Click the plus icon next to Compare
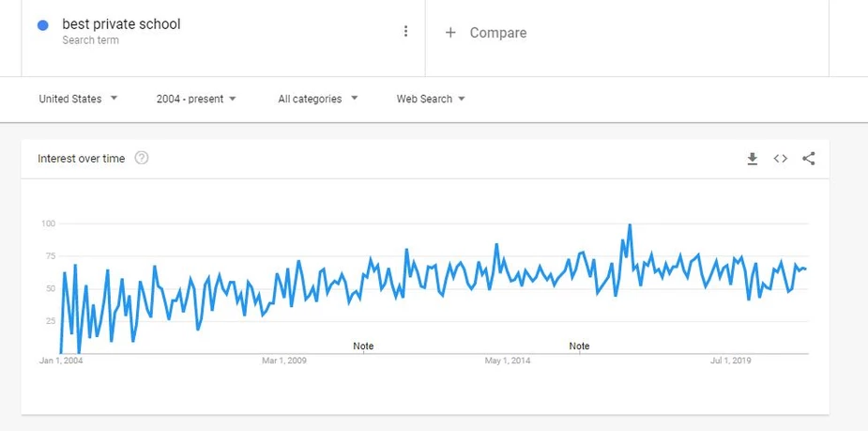 tap(450, 33)
